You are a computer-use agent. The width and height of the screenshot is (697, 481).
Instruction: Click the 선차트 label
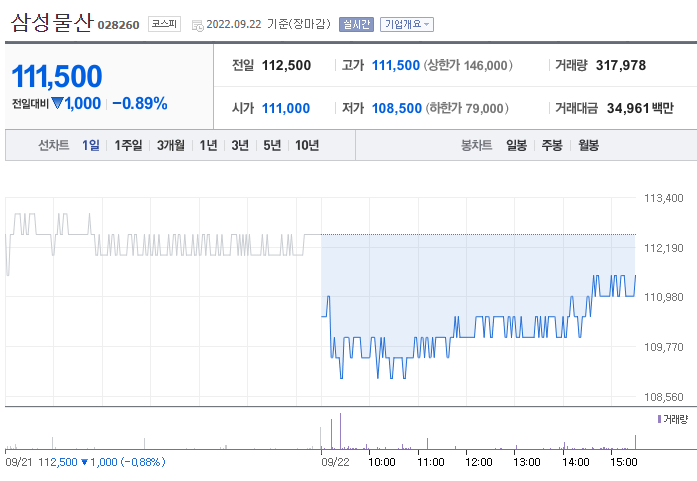54,145
